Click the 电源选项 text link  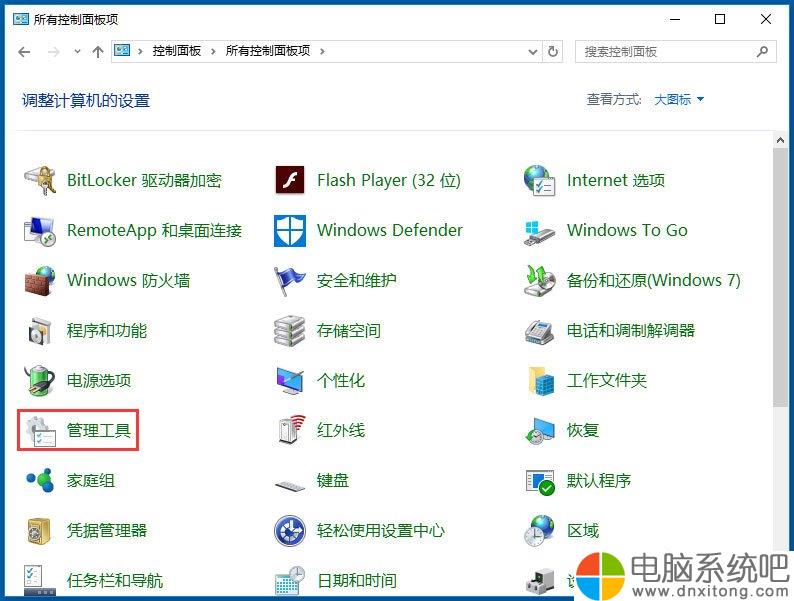(x=99, y=380)
